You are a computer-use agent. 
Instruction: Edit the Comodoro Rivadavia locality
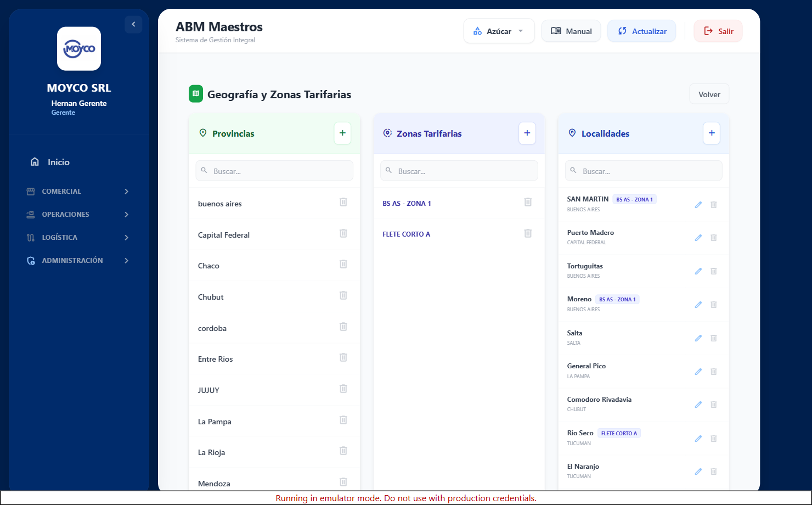[x=698, y=405]
